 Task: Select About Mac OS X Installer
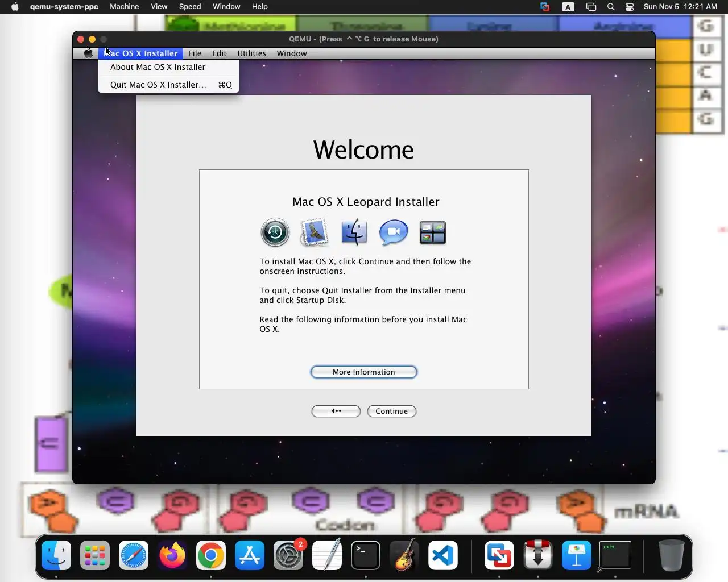(x=168, y=67)
